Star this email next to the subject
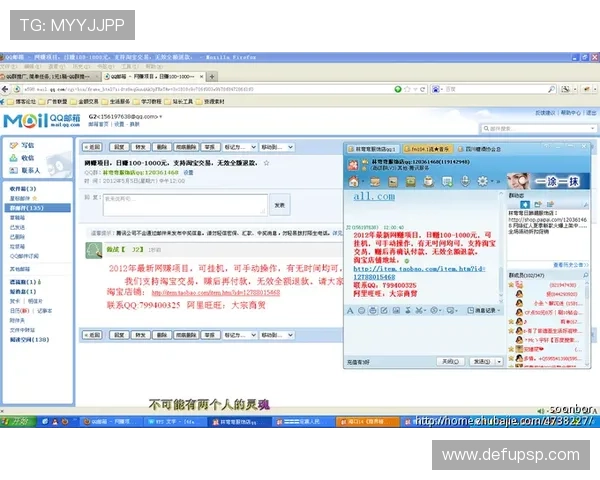Screen dimensions: 600x480 pyautogui.click(x=266, y=161)
